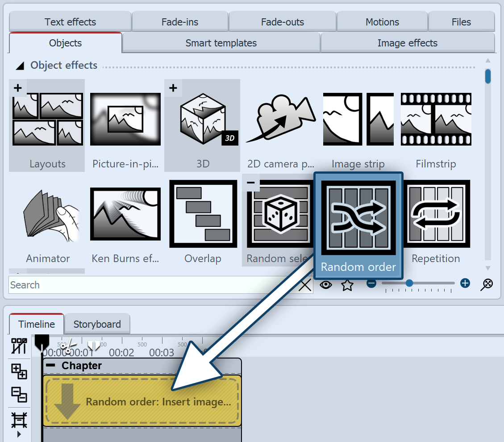The width and height of the screenshot is (504, 442).
Task: Collapse the Chapter track in timeline
Action: tap(51, 366)
